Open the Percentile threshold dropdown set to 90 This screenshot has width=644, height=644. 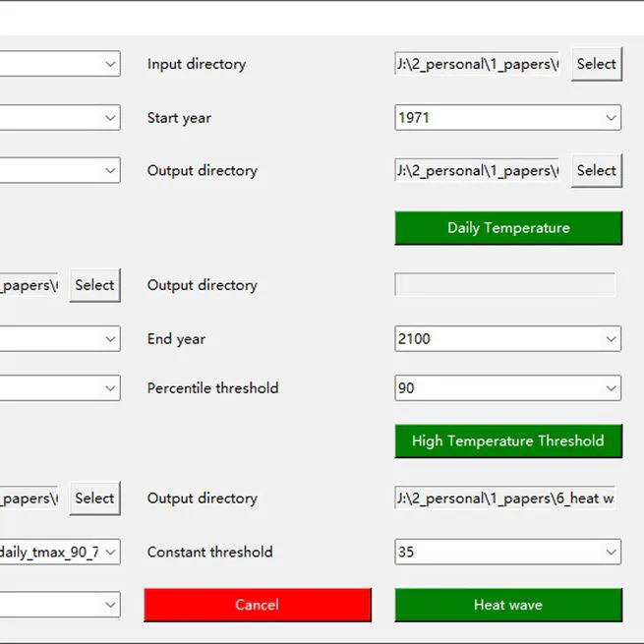point(507,388)
